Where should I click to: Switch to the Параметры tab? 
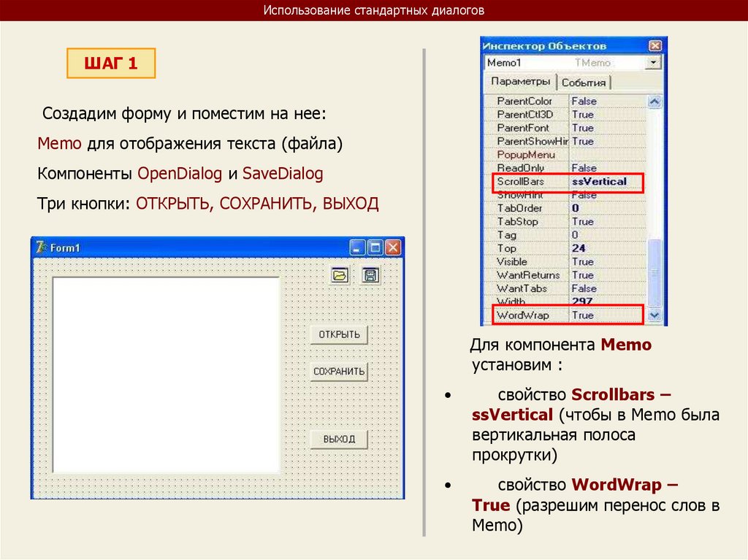pyautogui.click(x=520, y=81)
